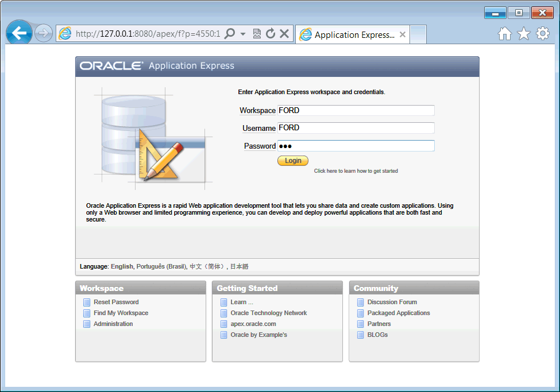This screenshot has width=560, height=392.
Task: Click the icon beside Discussion Forum
Action: pyautogui.click(x=360, y=302)
